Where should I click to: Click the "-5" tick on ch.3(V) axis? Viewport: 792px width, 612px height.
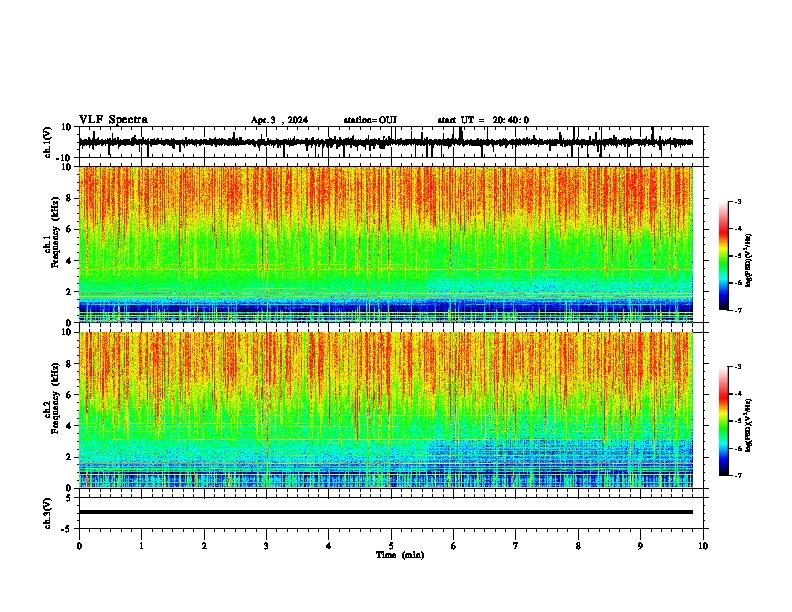point(67,529)
